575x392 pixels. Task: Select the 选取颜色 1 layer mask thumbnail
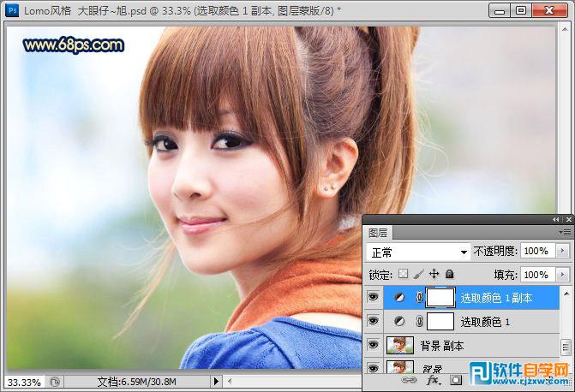coord(440,321)
